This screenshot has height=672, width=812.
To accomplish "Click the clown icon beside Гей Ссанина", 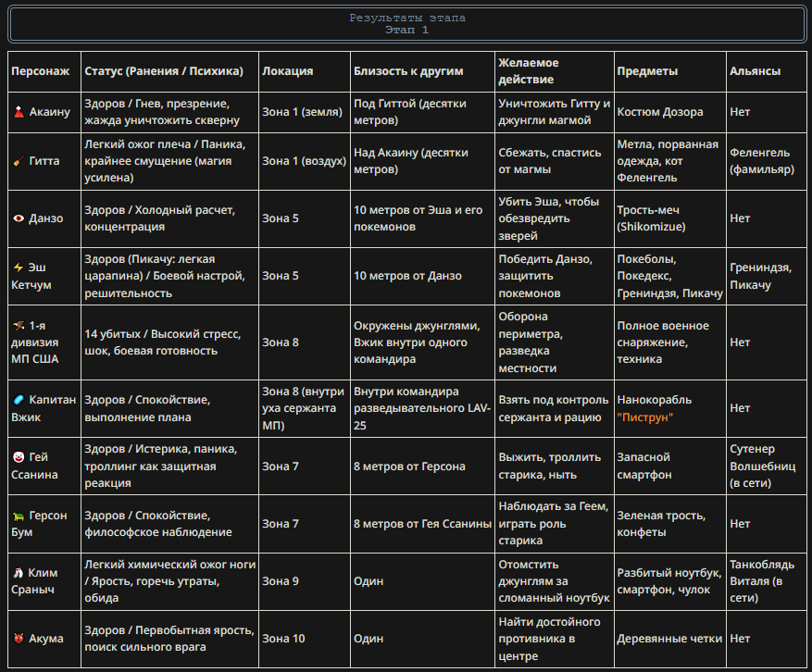I will [x=19, y=457].
